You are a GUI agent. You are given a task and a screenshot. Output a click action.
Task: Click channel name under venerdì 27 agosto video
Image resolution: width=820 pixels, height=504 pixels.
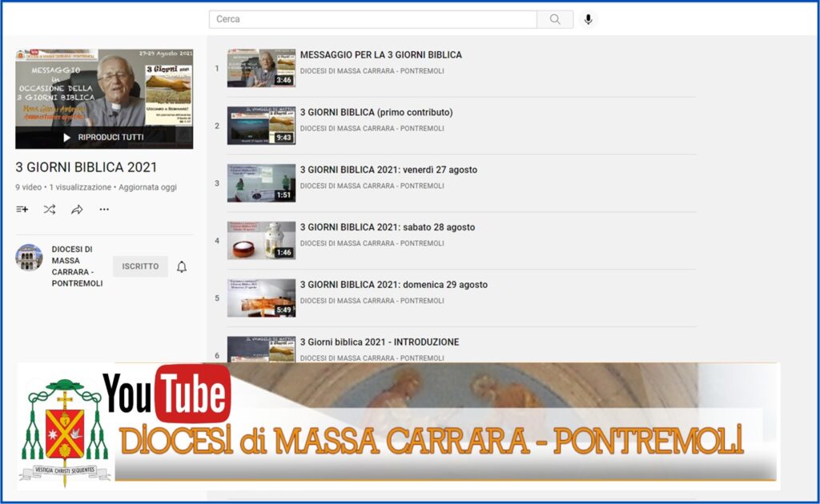[372, 186]
